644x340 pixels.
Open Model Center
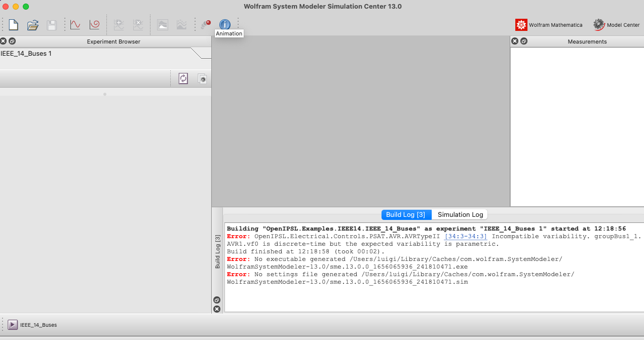coord(616,24)
